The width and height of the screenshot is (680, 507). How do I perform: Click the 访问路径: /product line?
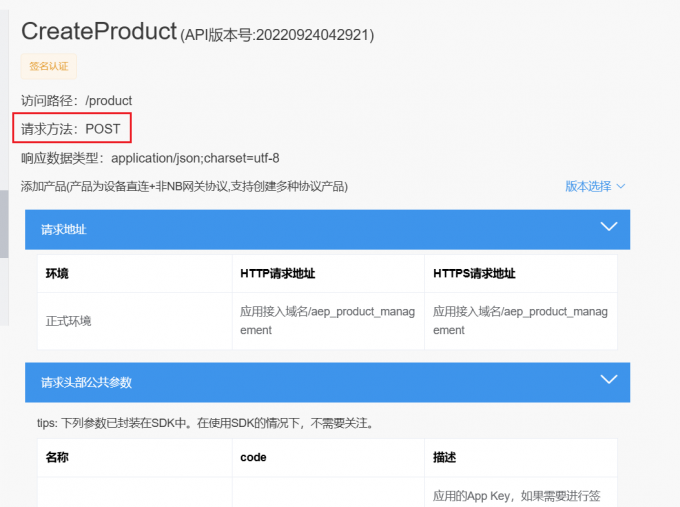(x=76, y=101)
